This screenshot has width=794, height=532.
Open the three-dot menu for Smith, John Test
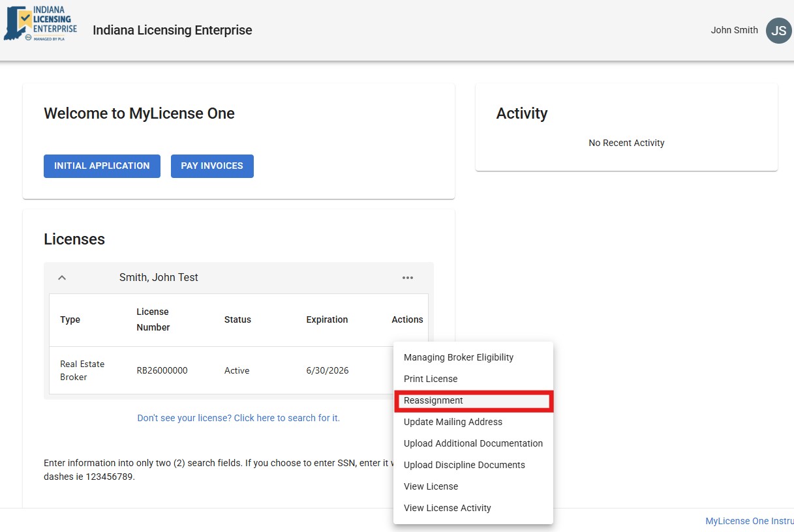(408, 278)
